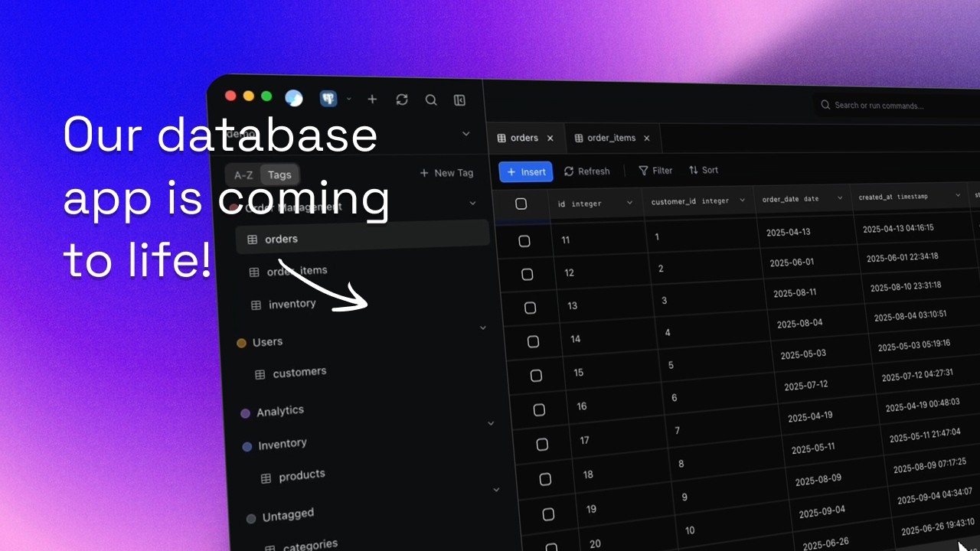This screenshot has height=551, width=980.
Task: Select the A-Z sorting toggle
Action: click(243, 175)
